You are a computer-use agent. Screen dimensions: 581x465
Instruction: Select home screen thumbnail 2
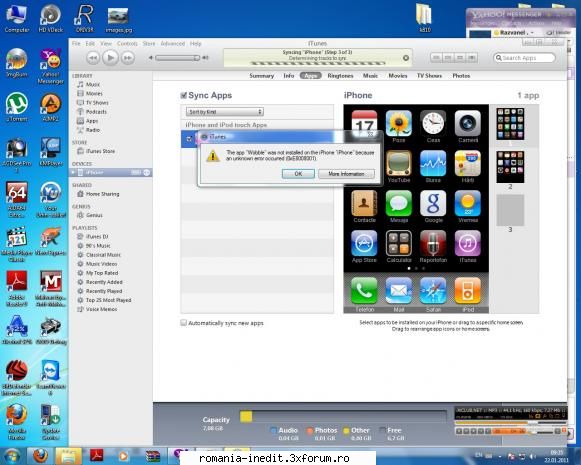click(x=510, y=167)
